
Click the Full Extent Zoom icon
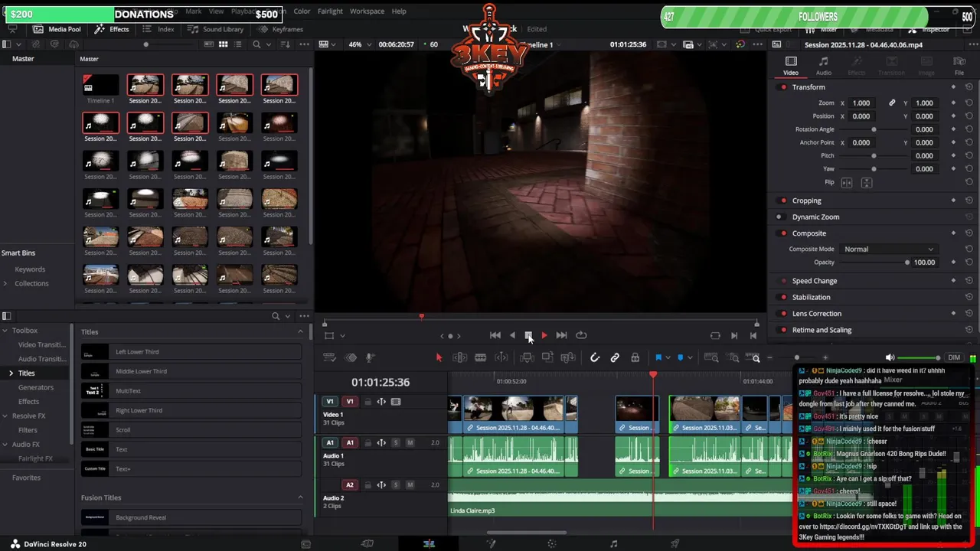(711, 357)
